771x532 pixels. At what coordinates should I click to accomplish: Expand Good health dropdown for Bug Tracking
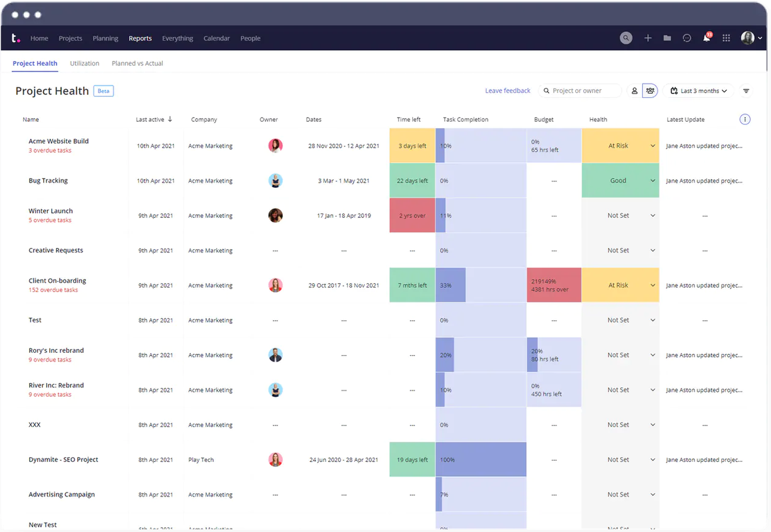[652, 181]
